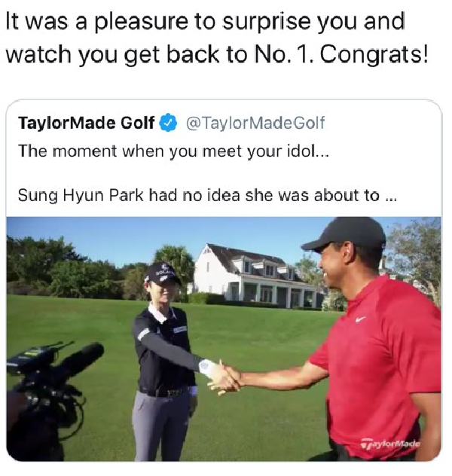The image size is (452, 476).
Task: Click the handshake in the video thumbnail
Action: (x=225, y=378)
